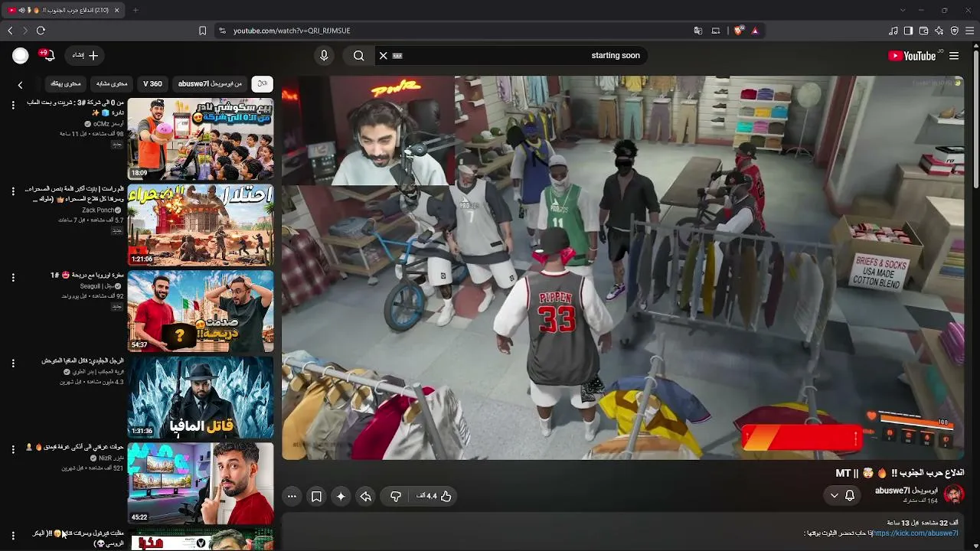The width and height of the screenshot is (980, 551).
Task: Open the Brave Wallet icon
Action: coord(923,31)
